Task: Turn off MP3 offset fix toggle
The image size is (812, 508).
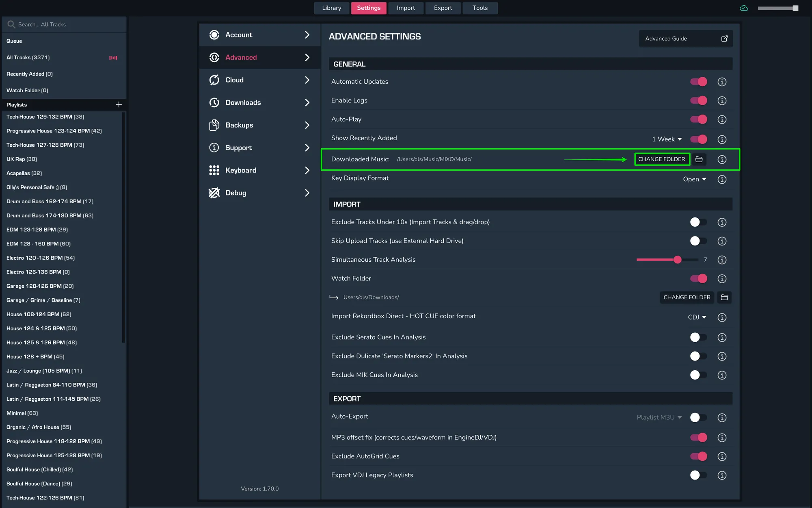Action: [x=698, y=438]
